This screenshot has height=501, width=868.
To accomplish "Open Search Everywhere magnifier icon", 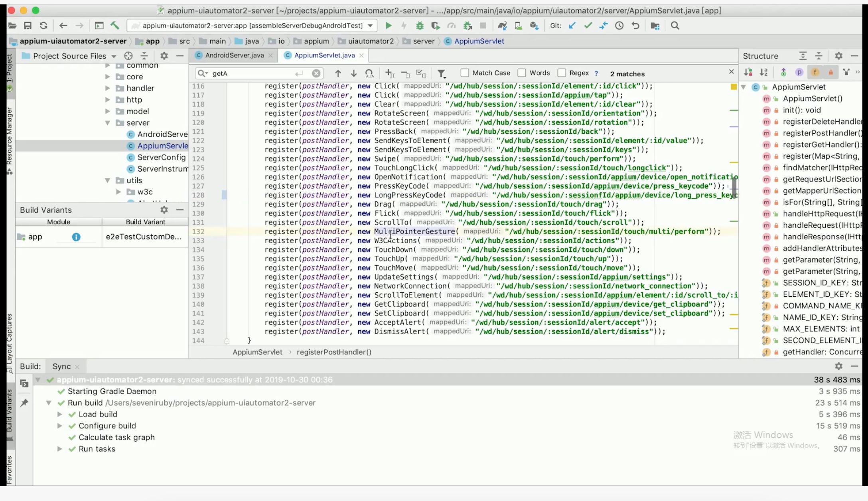I will (x=675, y=26).
